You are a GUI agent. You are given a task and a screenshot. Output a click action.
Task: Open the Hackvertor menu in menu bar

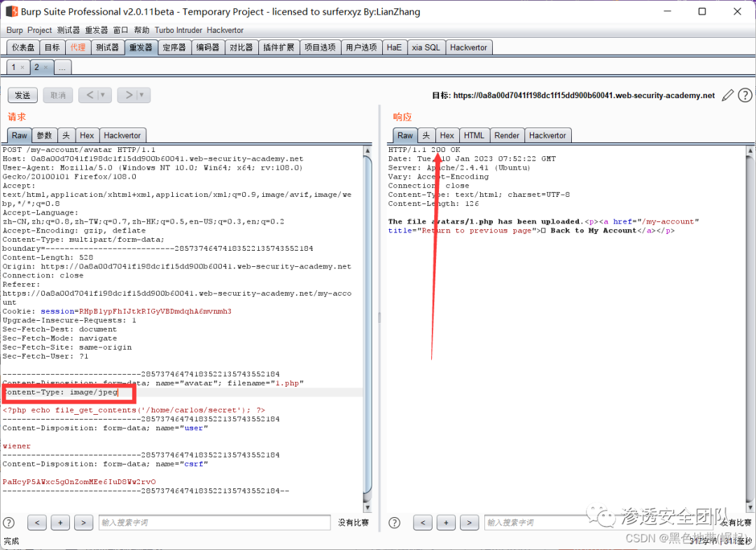pyautogui.click(x=225, y=30)
